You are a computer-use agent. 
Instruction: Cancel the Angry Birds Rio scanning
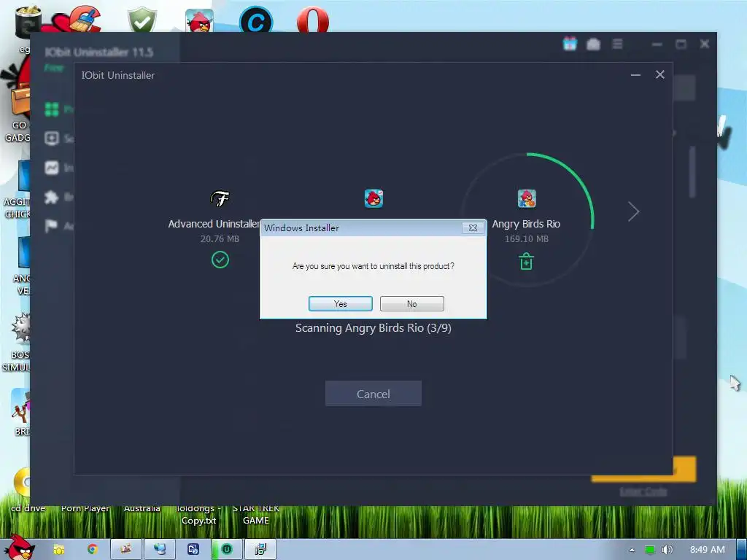[373, 393]
